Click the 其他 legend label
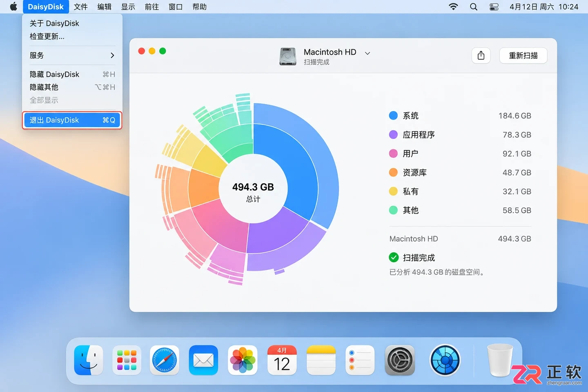Image resolution: width=588 pixels, height=392 pixels. [x=410, y=210]
